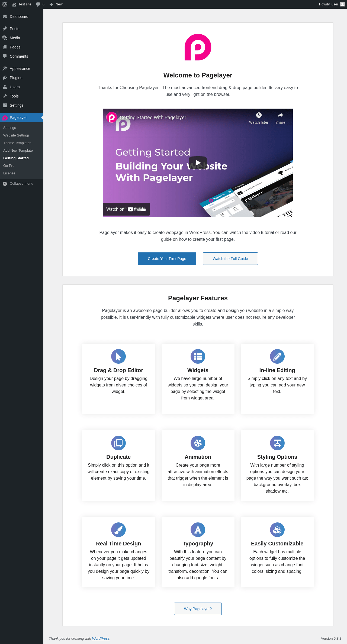Click the Posts pushpin icon
The image size is (347, 644).
coord(5,29)
